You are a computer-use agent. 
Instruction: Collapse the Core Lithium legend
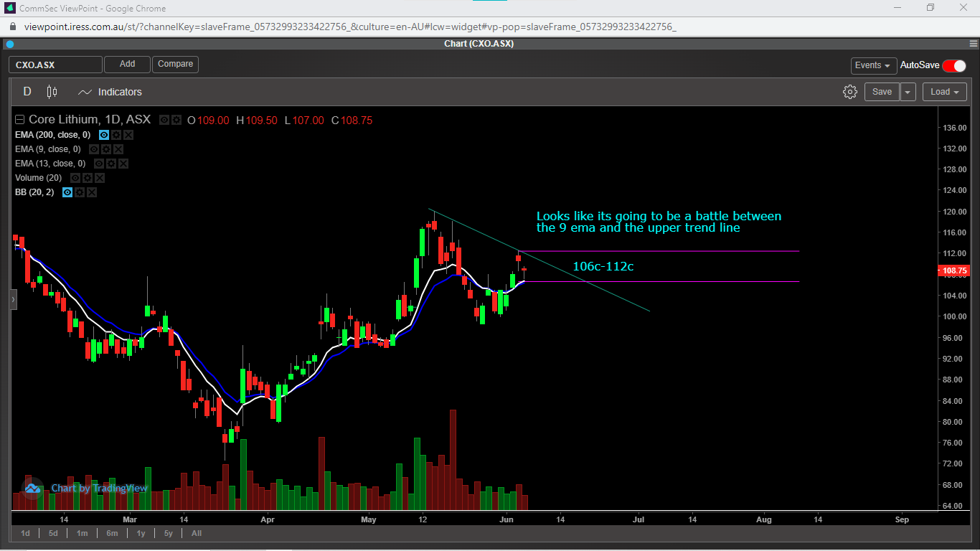click(x=19, y=121)
